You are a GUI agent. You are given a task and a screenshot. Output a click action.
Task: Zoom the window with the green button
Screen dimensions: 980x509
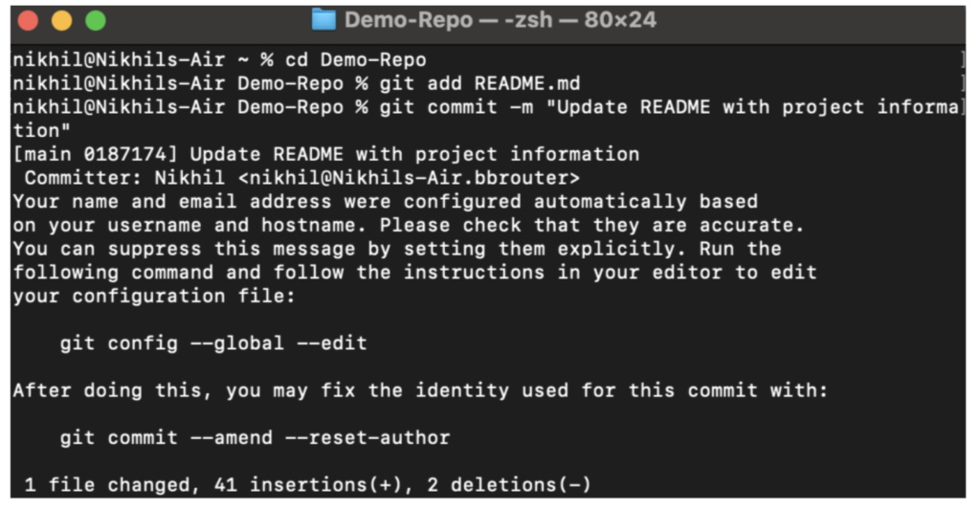(x=95, y=20)
